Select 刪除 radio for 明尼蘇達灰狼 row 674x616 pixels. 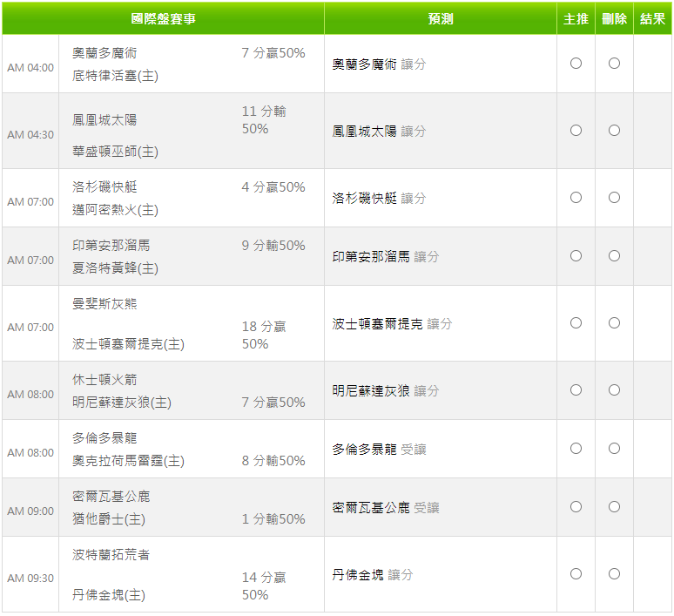pyautogui.click(x=614, y=390)
